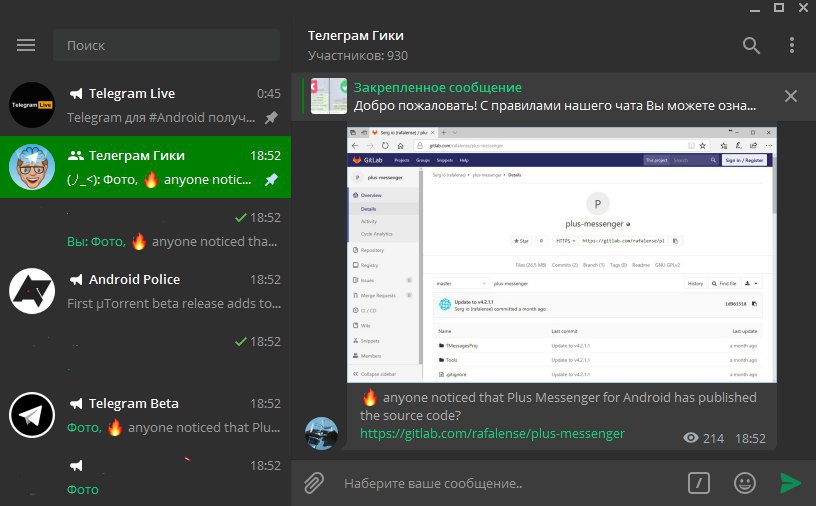This screenshot has height=506, width=816.
Task: Click the pinned message thumbnail image
Action: click(328, 96)
